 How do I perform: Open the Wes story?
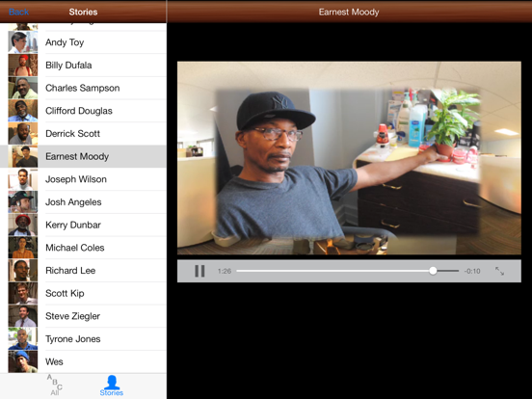pyautogui.click(x=83, y=361)
